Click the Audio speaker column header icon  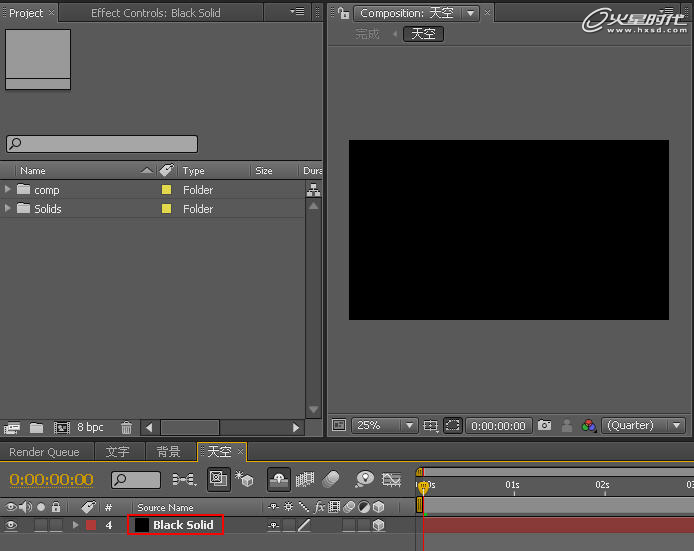[26, 507]
